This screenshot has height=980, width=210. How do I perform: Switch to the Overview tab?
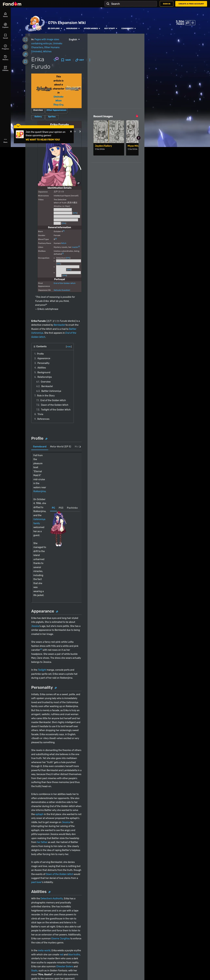[x=38, y=110]
